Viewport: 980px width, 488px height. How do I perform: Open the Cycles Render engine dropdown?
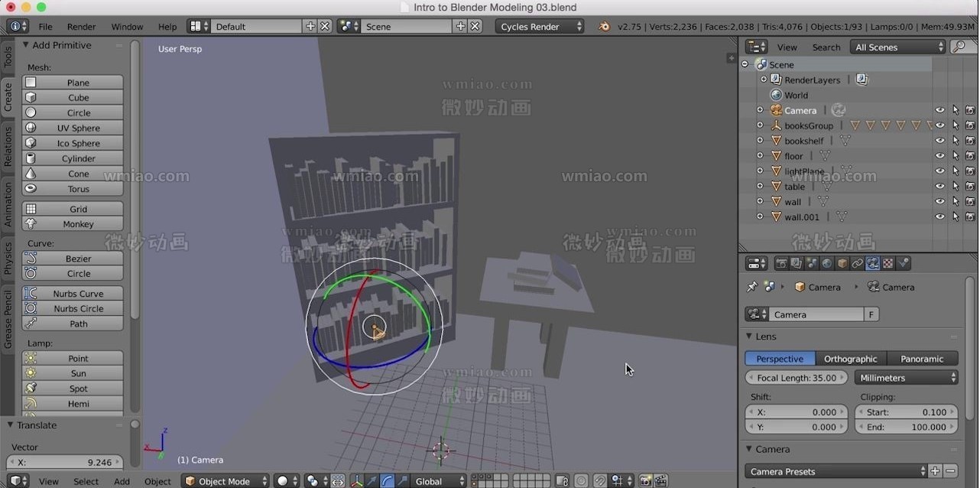click(x=540, y=26)
